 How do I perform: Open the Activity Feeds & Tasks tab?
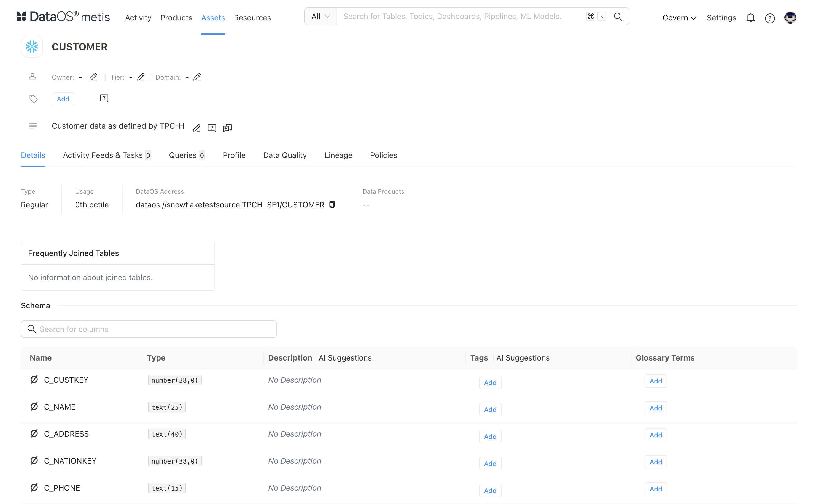(107, 155)
